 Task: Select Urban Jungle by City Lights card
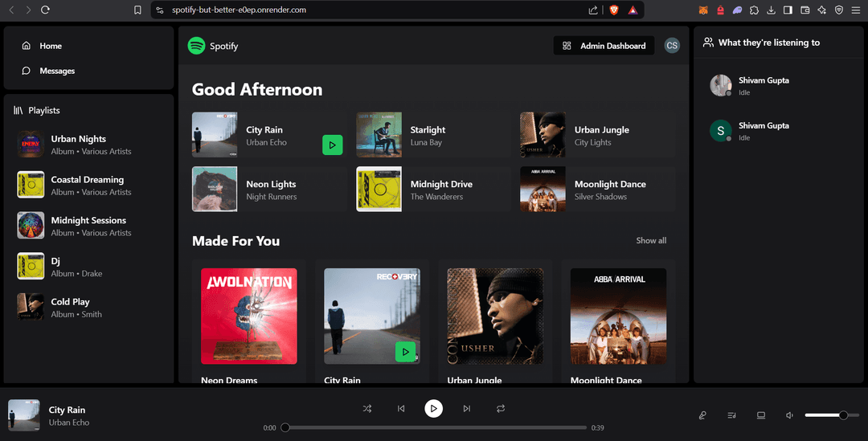click(598, 135)
